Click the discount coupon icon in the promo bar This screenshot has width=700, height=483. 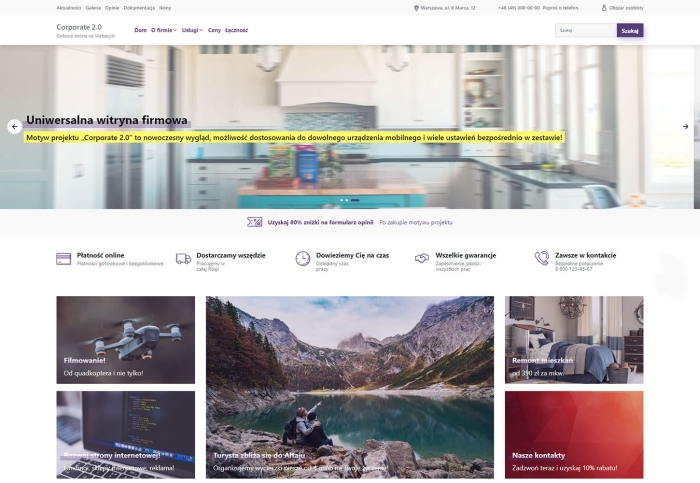(255, 222)
